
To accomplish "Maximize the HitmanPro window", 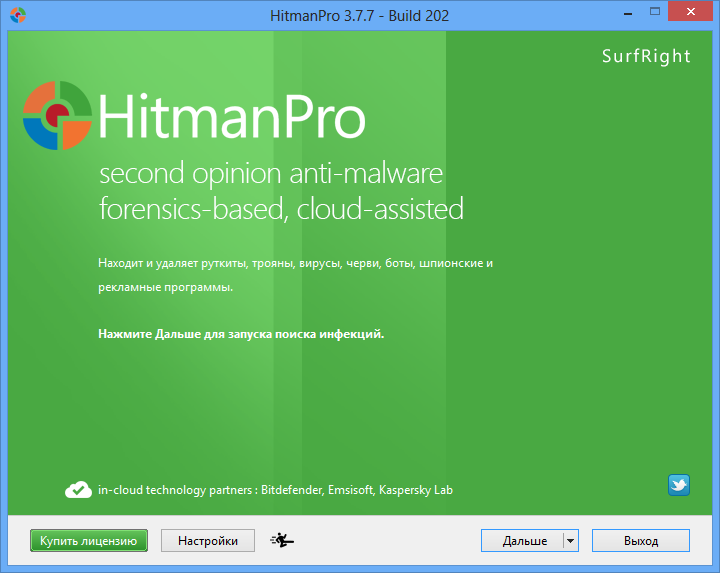I will click(x=655, y=12).
